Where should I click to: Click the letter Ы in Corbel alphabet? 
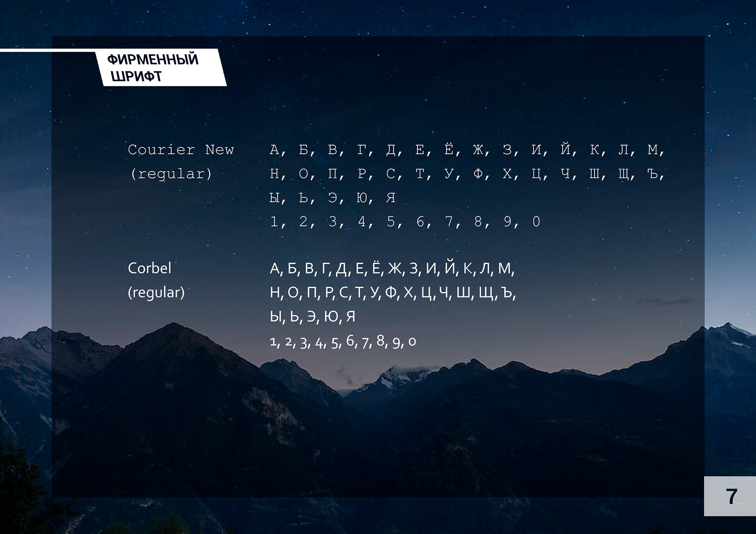[275, 316]
